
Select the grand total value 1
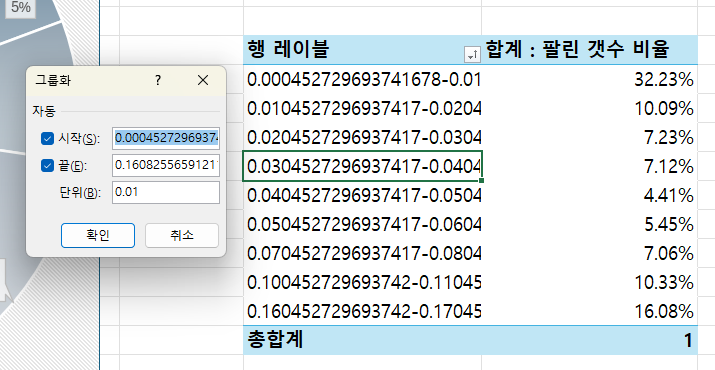pos(590,340)
